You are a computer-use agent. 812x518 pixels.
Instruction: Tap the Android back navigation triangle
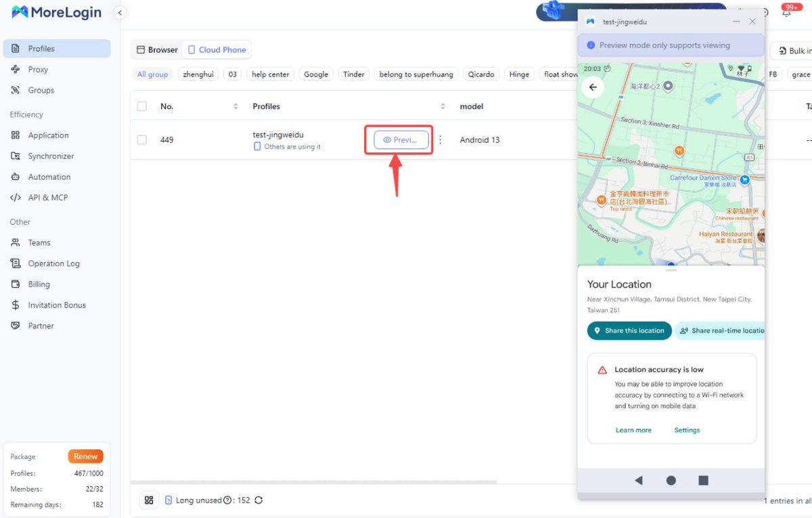(x=638, y=480)
